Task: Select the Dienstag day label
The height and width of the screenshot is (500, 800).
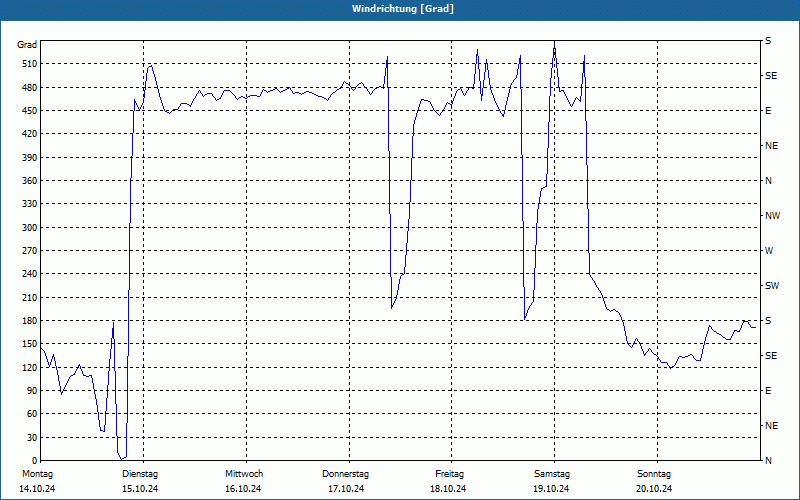Action: point(140,474)
